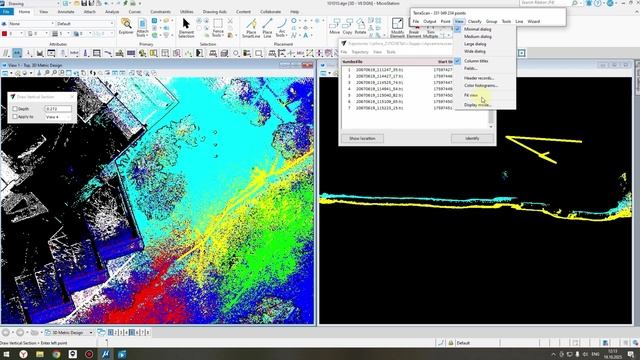Viewport: 640px width, 360px height.
Task: Open the Classify menu in TerraScan window
Action: [474, 21]
